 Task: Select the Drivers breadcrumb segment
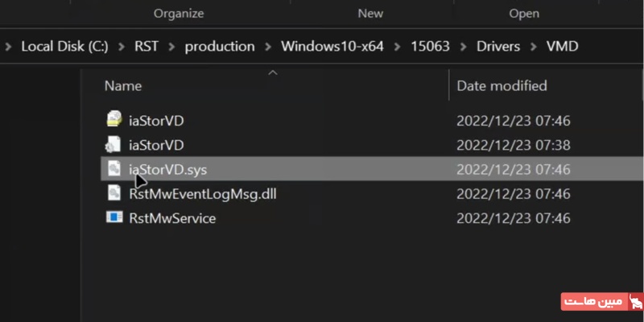coord(498,47)
